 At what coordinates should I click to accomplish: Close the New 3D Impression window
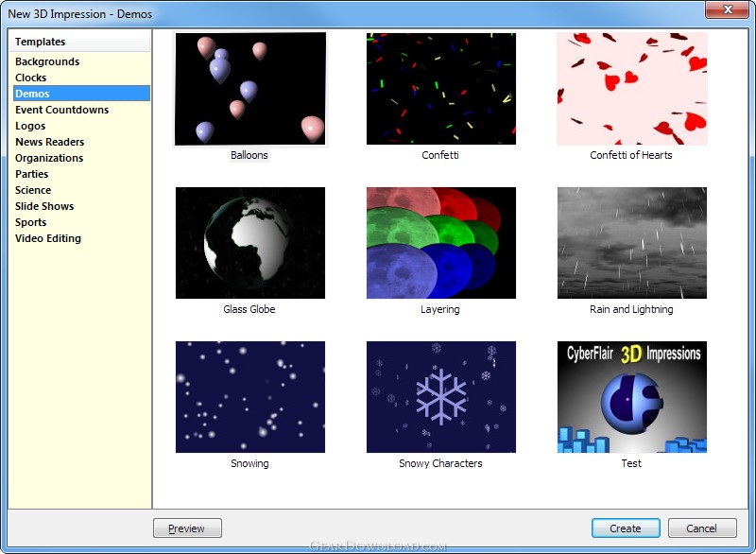click(728, 9)
